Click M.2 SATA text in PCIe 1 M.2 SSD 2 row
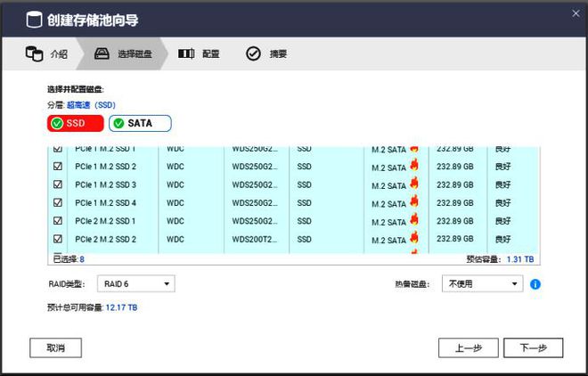 click(388, 168)
